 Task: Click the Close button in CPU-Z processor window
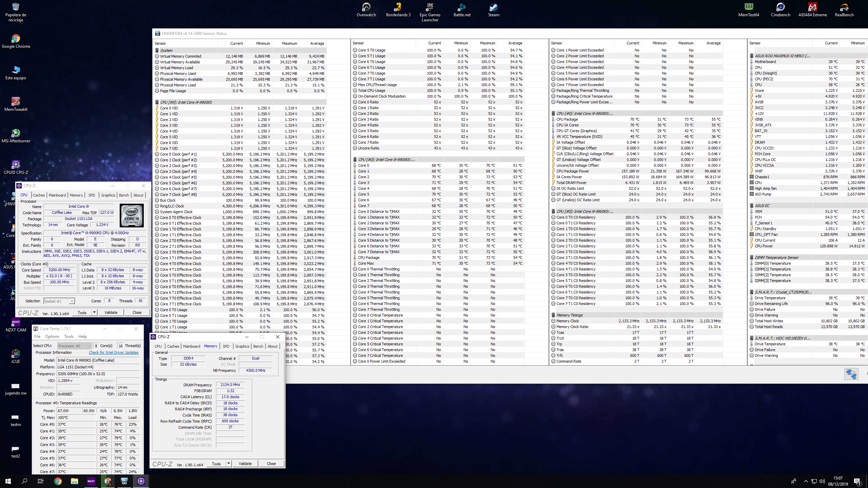click(137, 312)
